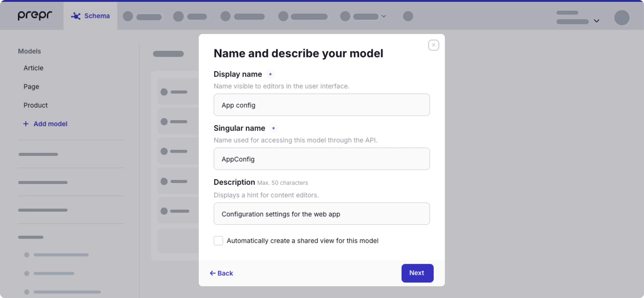Click the Prepr logo
644x298 pixels.
pyautogui.click(x=35, y=15)
